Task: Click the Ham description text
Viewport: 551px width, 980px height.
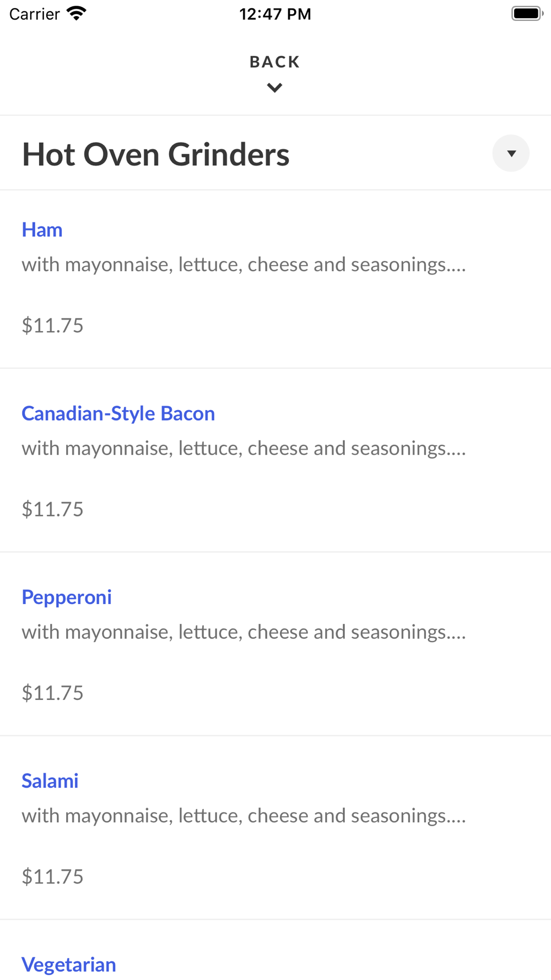Action: click(x=244, y=265)
